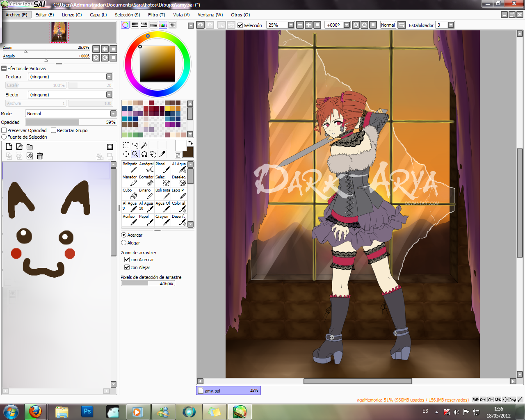Select Fuente de Selección radio button

click(4, 137)
